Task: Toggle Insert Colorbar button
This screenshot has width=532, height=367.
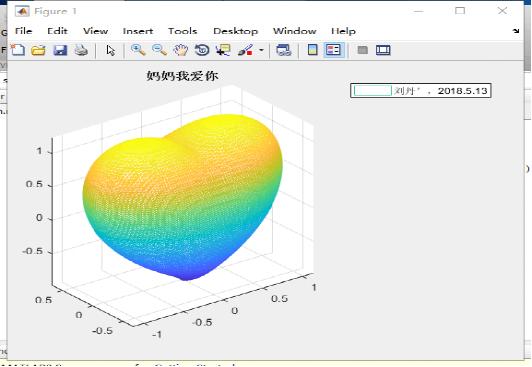Action: tap(312, 50)
